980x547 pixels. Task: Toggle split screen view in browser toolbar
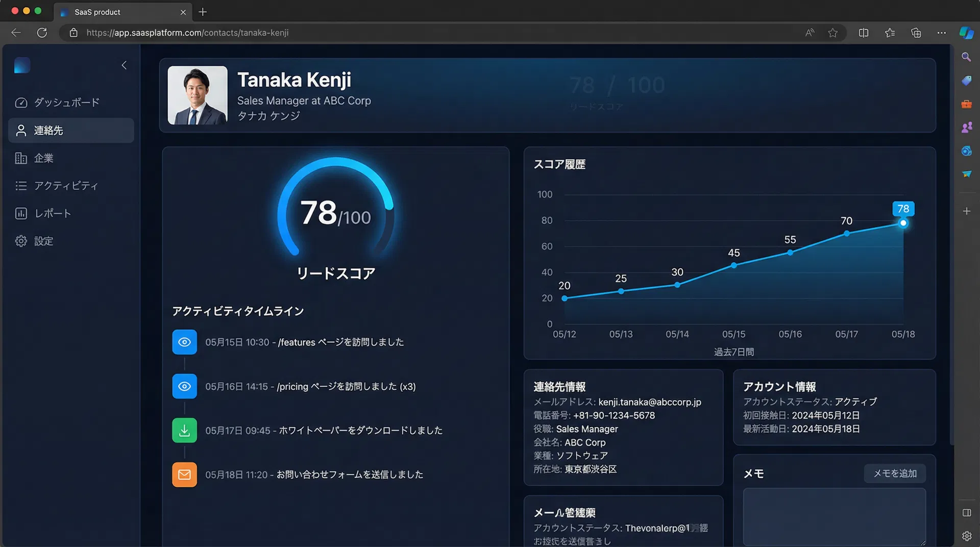pyautogui.click(x=864, y=33)
